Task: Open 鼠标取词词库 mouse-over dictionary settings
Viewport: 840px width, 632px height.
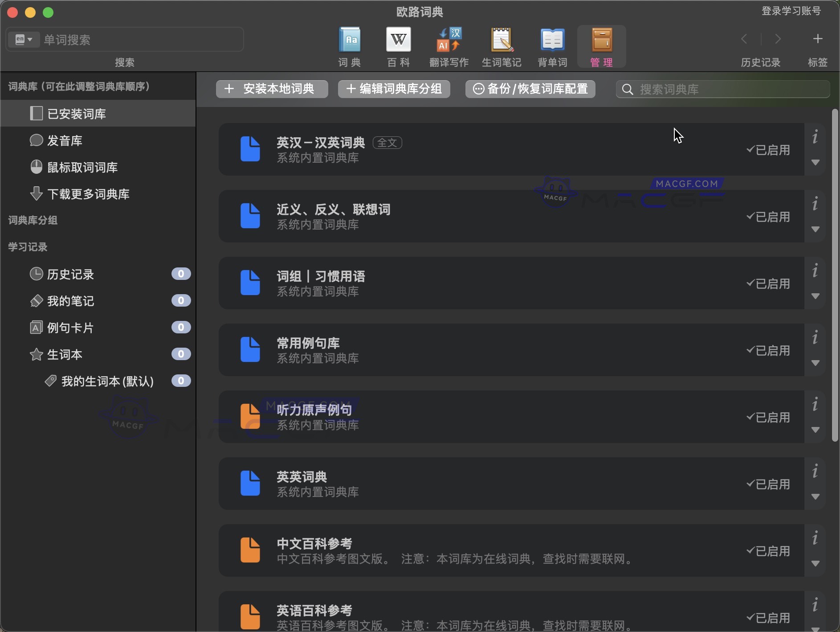Action: pyautogui.click(x=83, y=167)
